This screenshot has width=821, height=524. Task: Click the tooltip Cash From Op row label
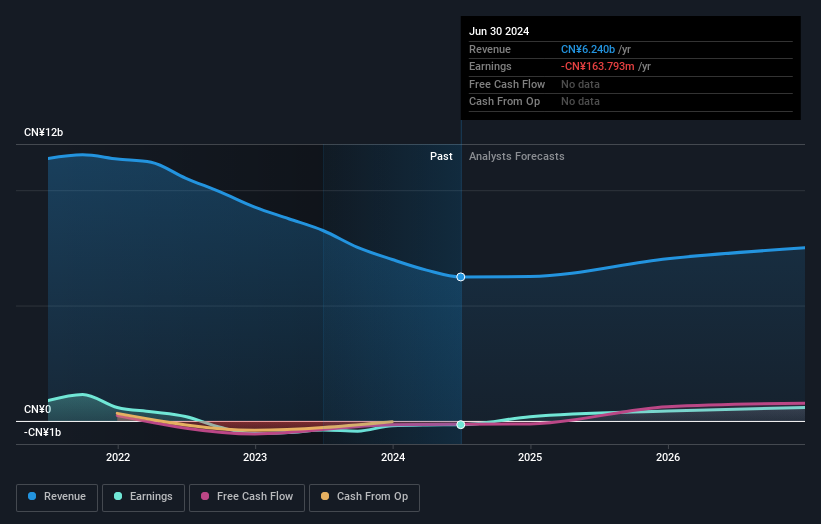(504, 102)
